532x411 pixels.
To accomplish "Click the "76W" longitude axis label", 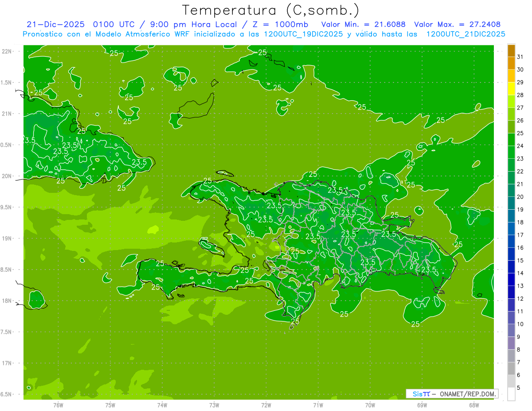I will pyautogui.click(x=58, y=405).
